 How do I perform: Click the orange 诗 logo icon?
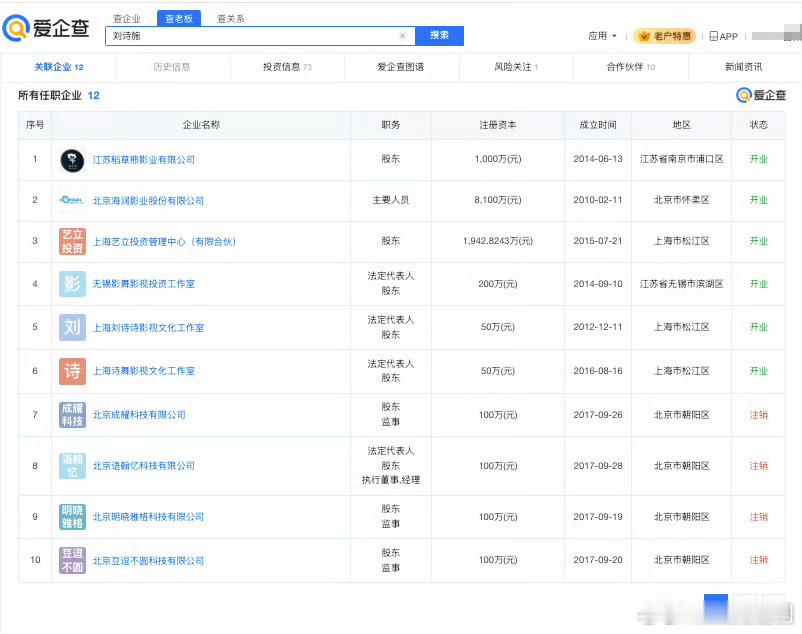[x=72, y=371]
